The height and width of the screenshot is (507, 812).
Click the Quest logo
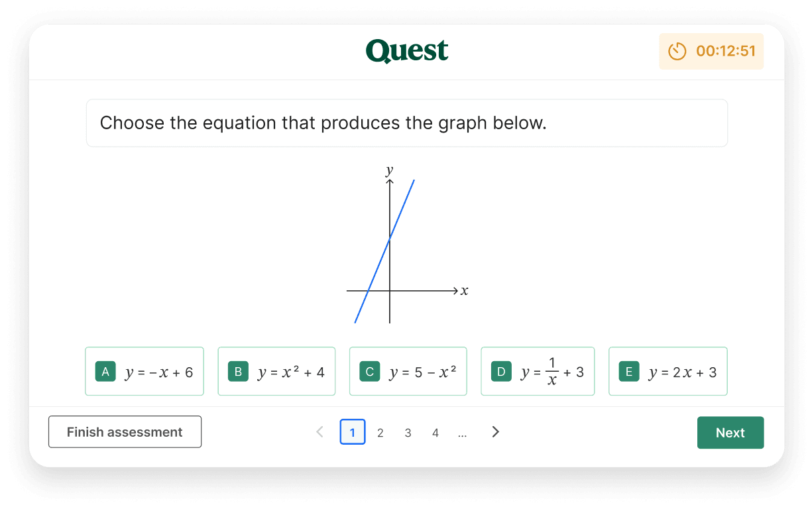(407, 51)
